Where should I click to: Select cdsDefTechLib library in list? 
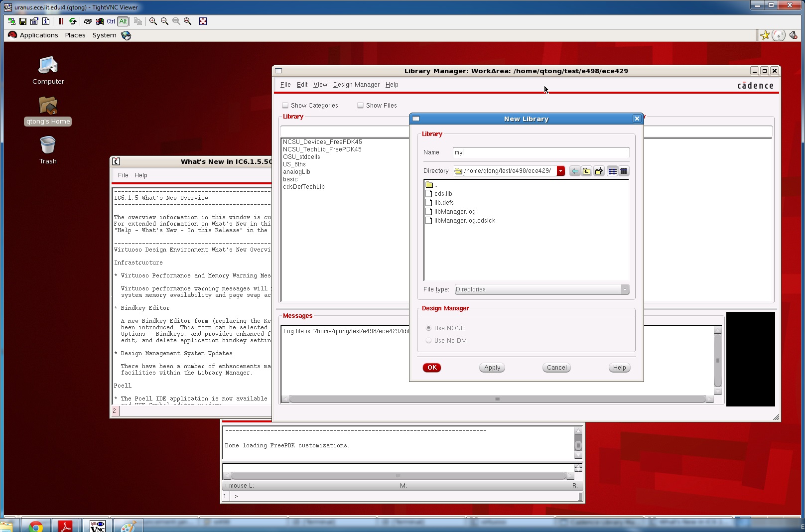304,187
